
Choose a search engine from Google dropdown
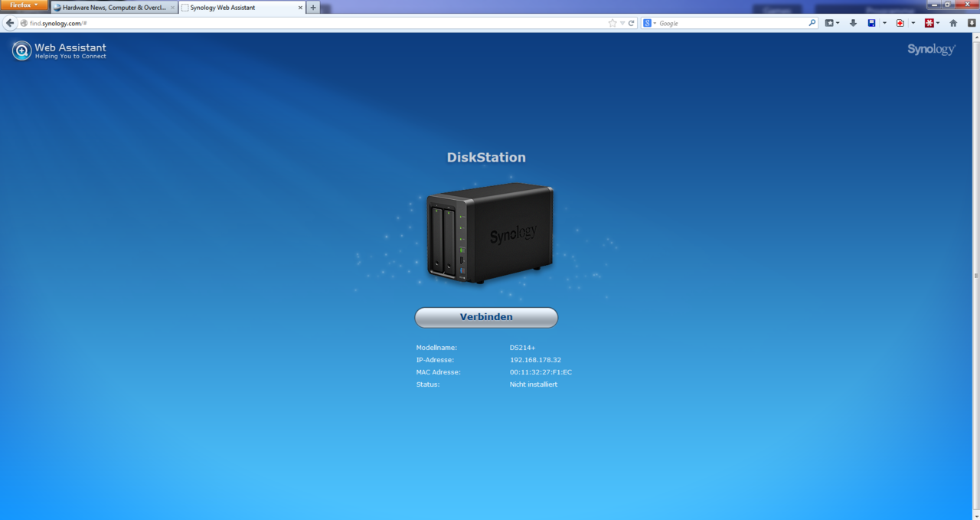coord(650,24)
